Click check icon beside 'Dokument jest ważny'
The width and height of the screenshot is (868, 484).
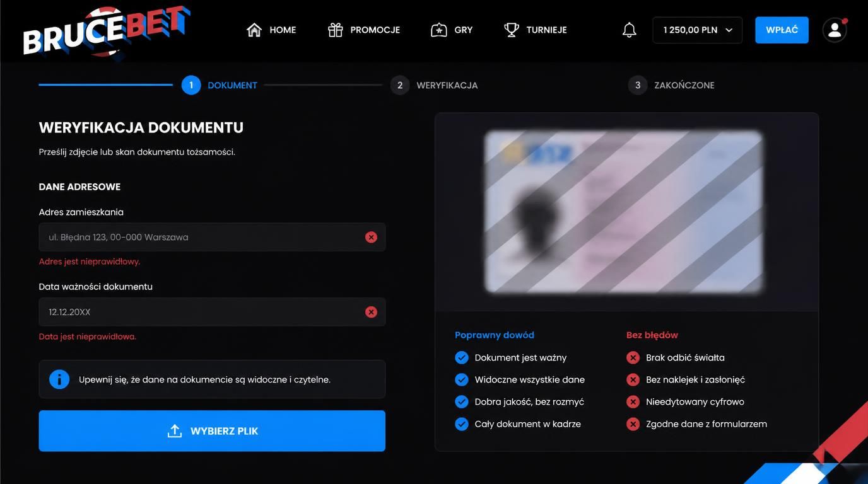(462, 358)
